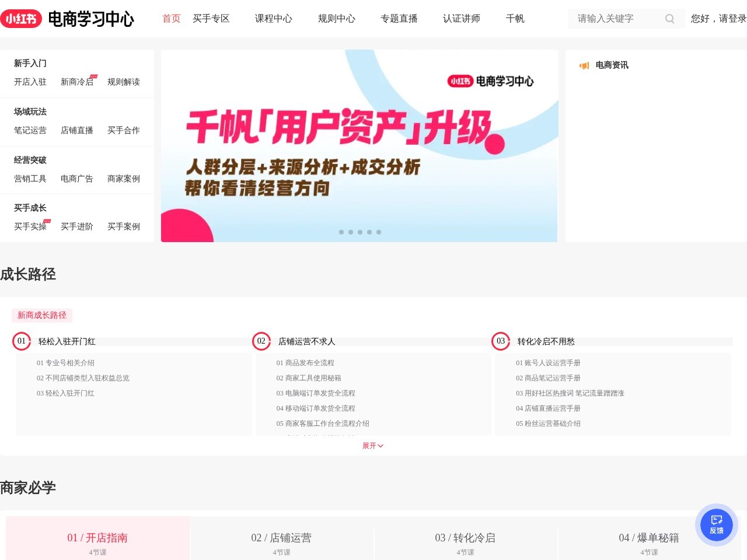This screenshot has width=747, height=560.
Task: Switch to the 02/店铺运营 tab
Action: point(281,538)
